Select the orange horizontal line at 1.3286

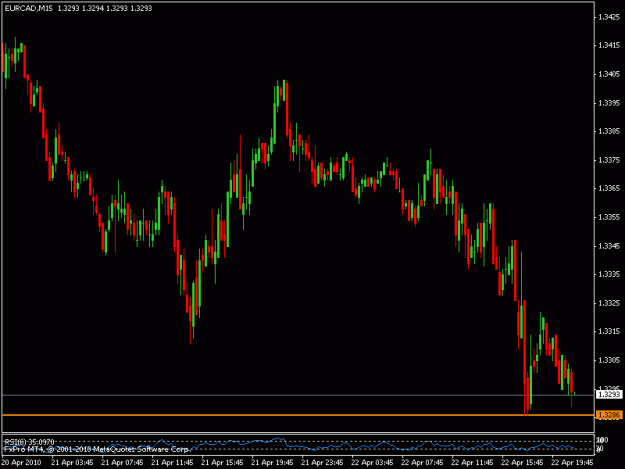(298, 415)
